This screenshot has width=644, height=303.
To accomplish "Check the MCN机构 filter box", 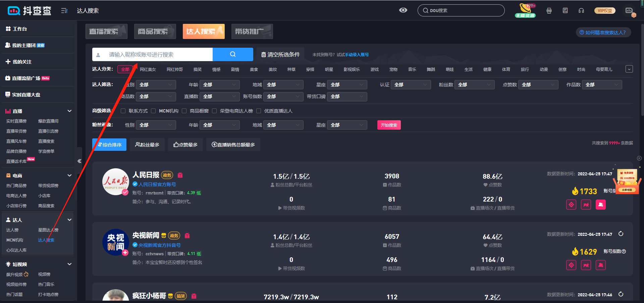I will tap(153, 111).
